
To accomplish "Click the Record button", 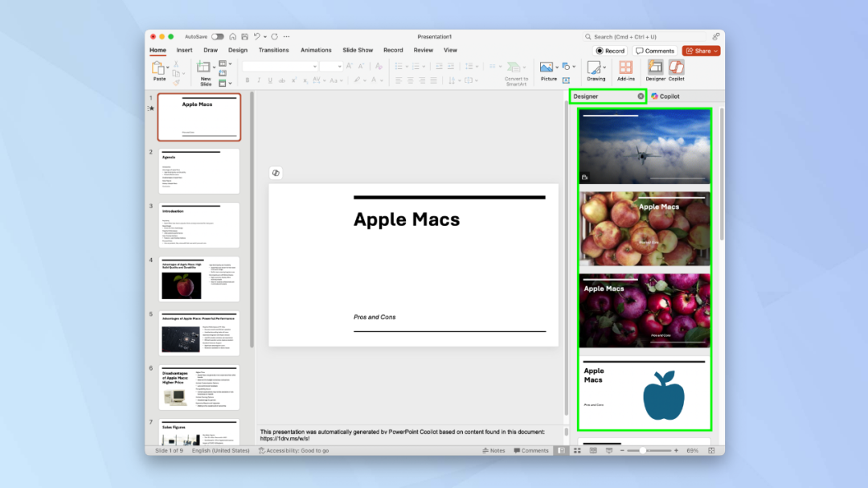I will [610, 51].
